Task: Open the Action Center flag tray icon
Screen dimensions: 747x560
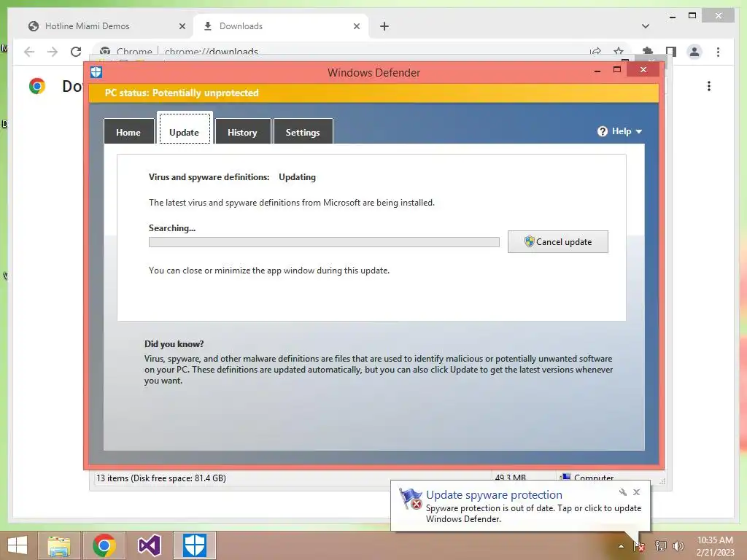Action: point(639,546)
